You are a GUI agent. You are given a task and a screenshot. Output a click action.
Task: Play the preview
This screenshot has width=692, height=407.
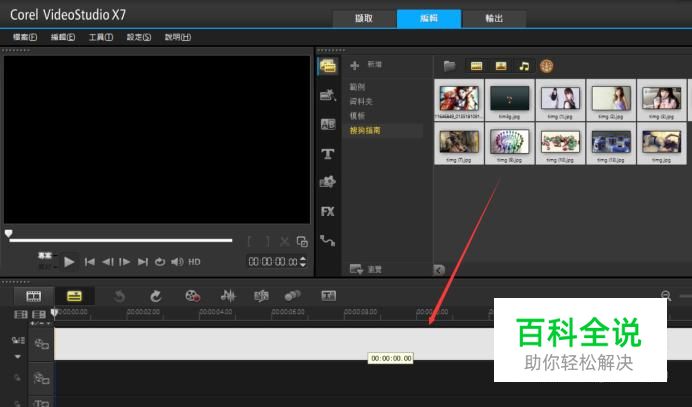pyautogui.click(x=69, y=262)
